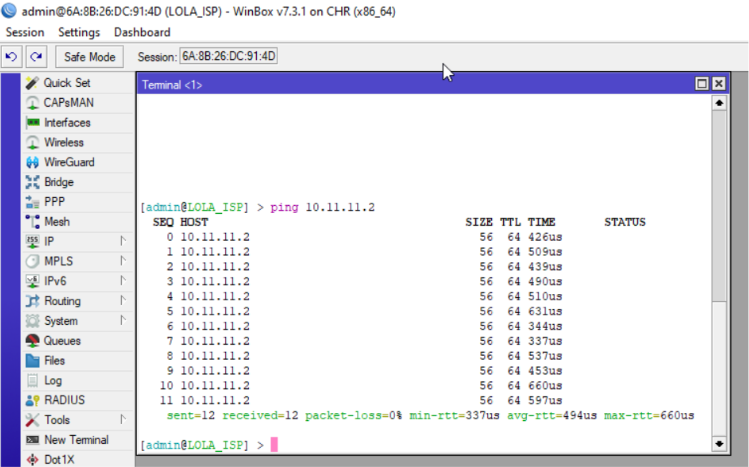Open Quick Set from the sidebar
749x467 pixels.
pos(66,83)
